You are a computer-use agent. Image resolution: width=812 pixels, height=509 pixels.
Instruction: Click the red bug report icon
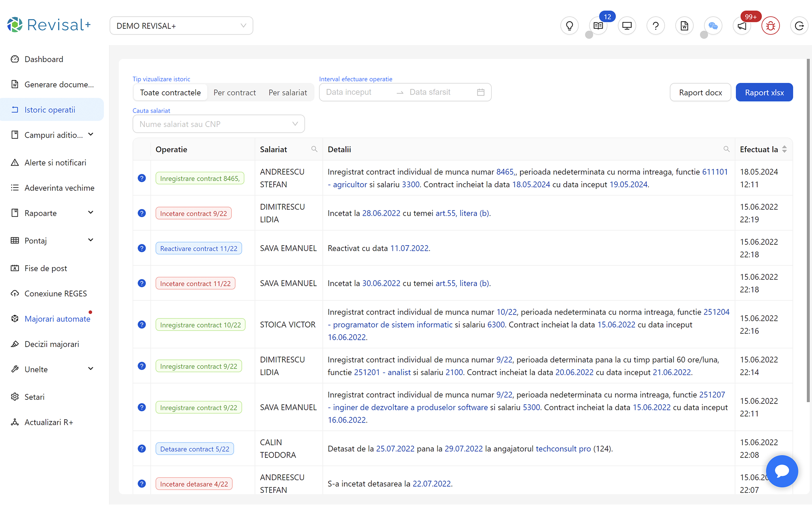click(770, 26)
